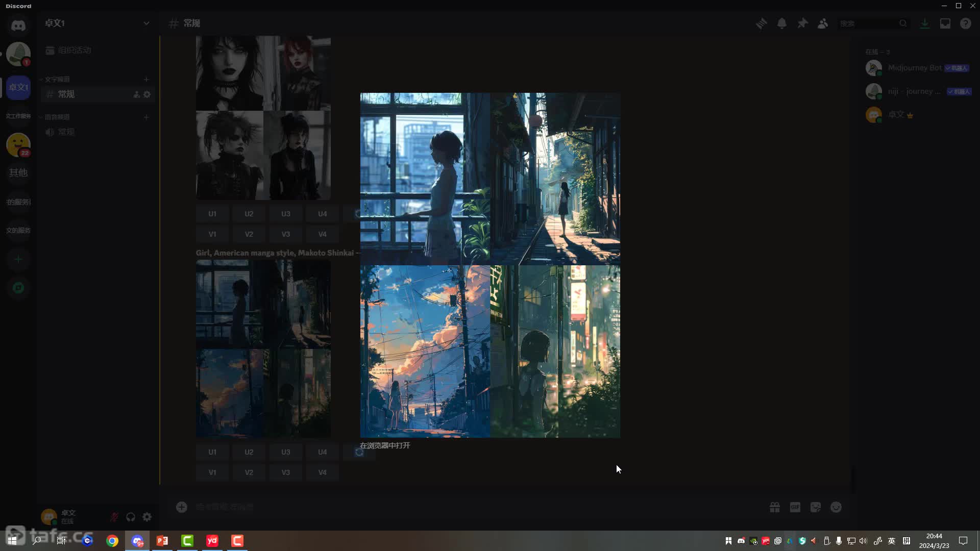Open the gift Nitro icon

pos(775,507)
